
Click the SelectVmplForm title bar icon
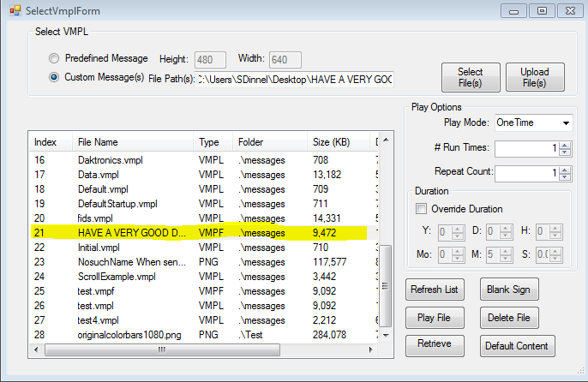13,11
